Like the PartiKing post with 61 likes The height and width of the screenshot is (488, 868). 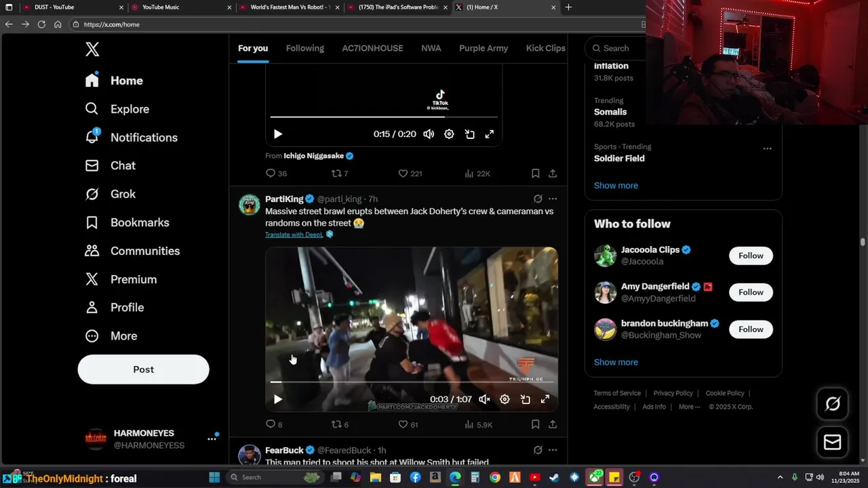click(x=408, y=424)
